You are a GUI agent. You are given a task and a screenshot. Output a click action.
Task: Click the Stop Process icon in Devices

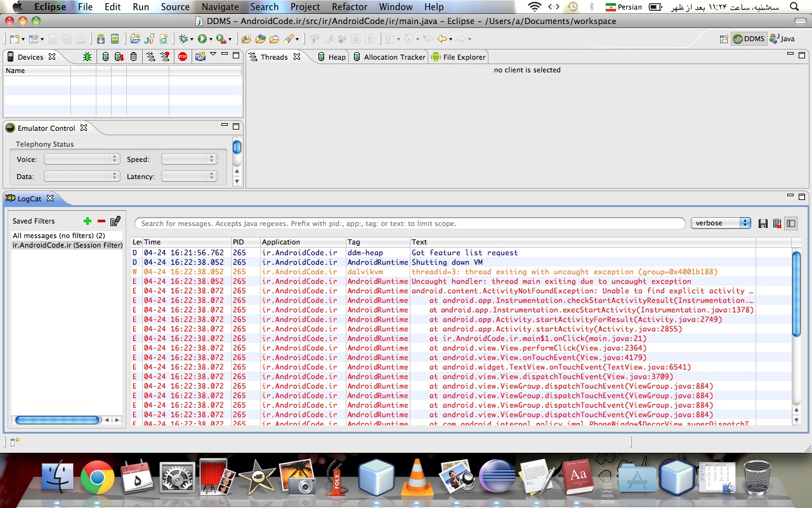pos(183,57)
